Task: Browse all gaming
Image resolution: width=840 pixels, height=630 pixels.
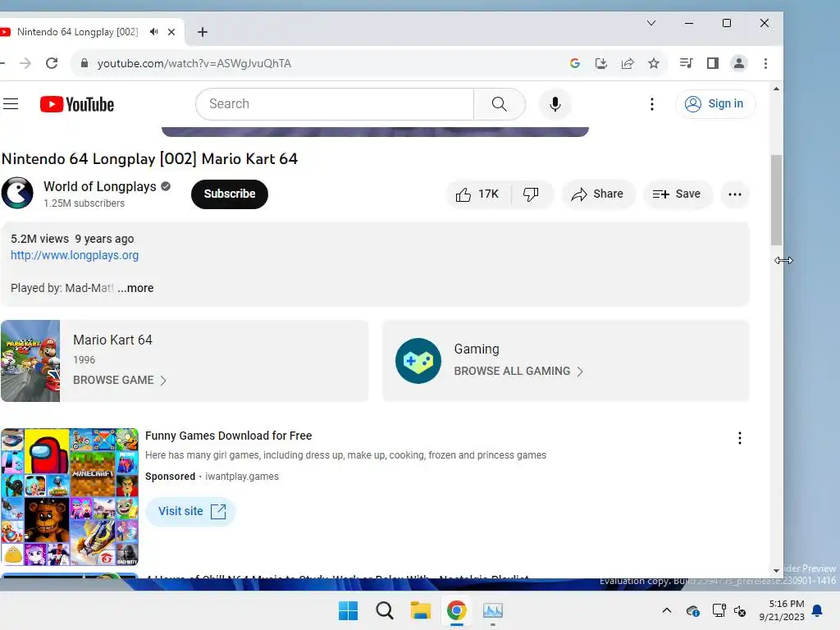Action: 518,371
